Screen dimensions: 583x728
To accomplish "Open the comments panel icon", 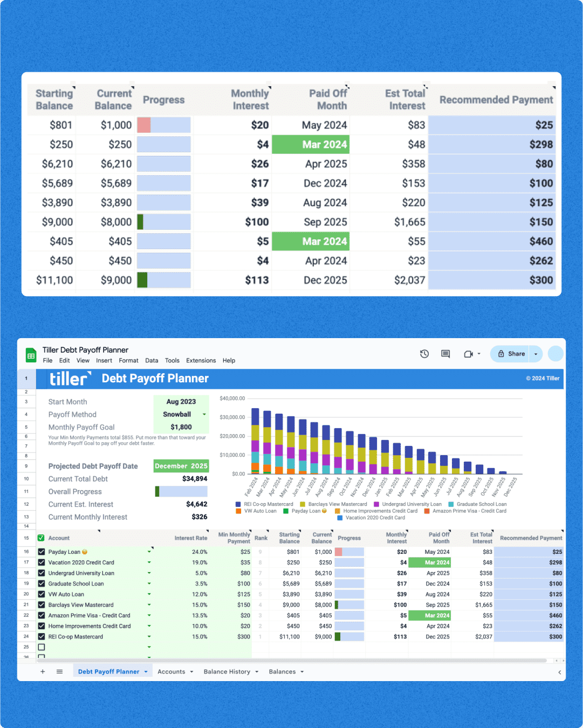I will coord(445,354).
